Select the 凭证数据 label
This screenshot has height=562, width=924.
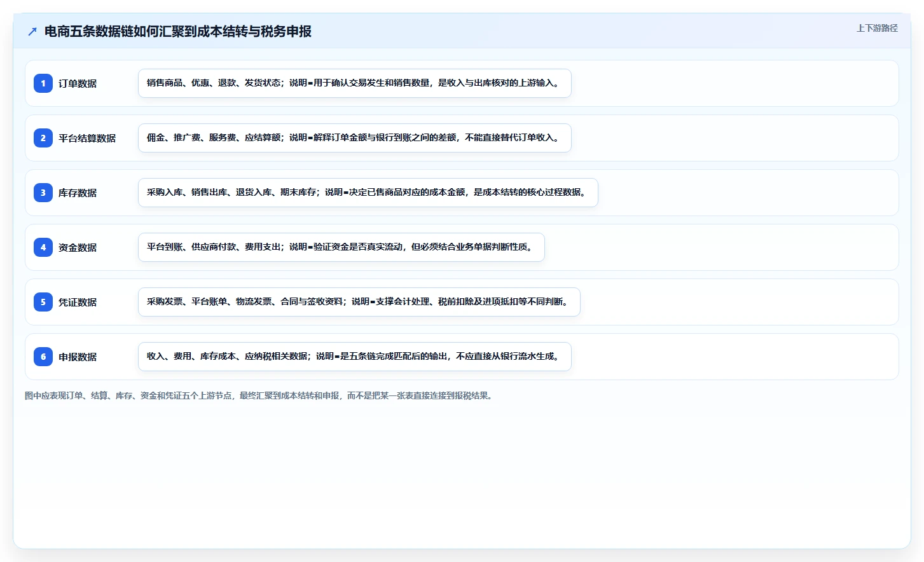click(78, 302)
